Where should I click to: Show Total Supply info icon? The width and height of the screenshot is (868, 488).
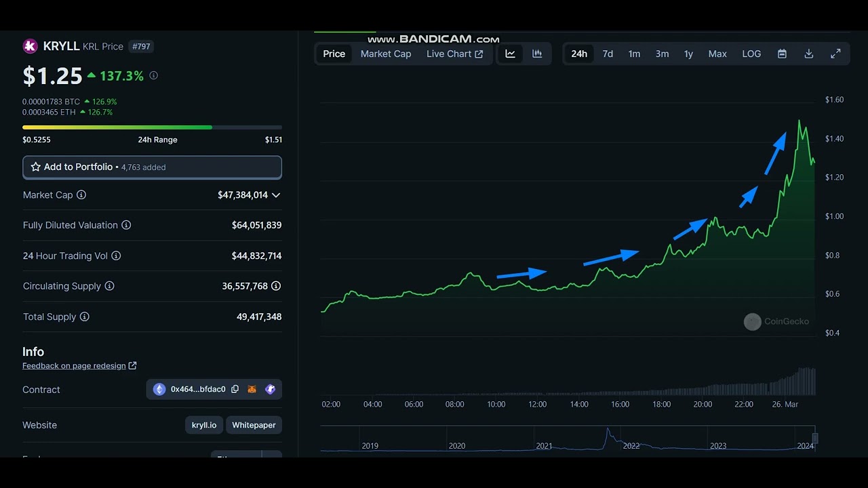coord(84,317)
